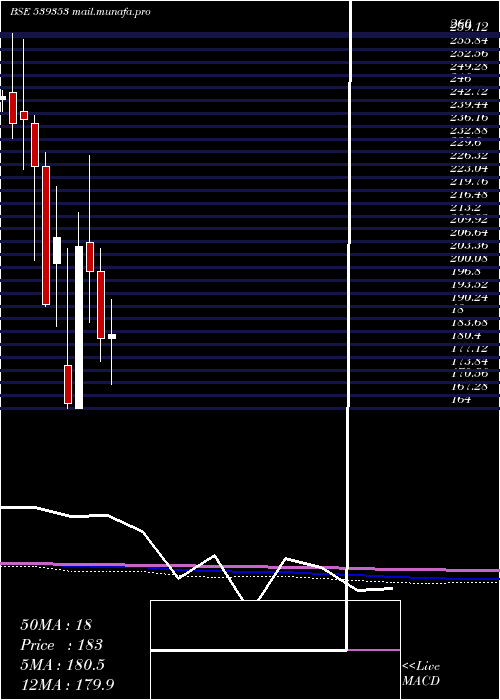Click the 255.84 price axis label
Viewport: 500px width, 700px height.
pyautogui.click(x=468, y=41)
